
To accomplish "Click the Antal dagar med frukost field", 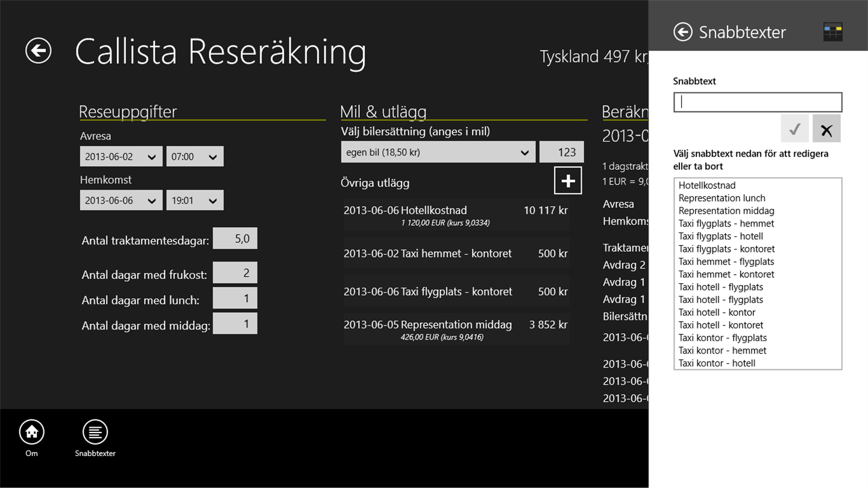I will (235, 273).
